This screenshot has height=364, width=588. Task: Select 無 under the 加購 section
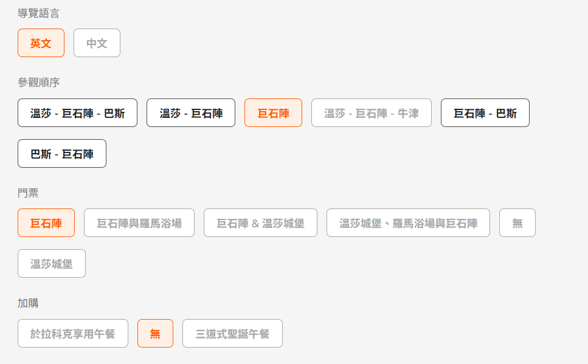click(x=155, y=334)
